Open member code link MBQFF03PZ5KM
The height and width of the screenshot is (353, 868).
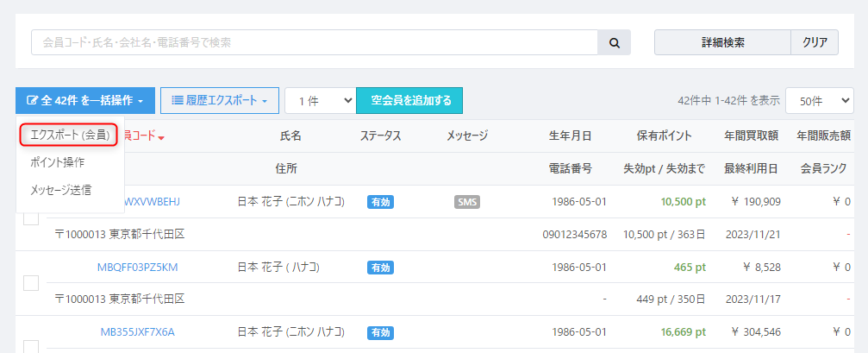(138, 268)
